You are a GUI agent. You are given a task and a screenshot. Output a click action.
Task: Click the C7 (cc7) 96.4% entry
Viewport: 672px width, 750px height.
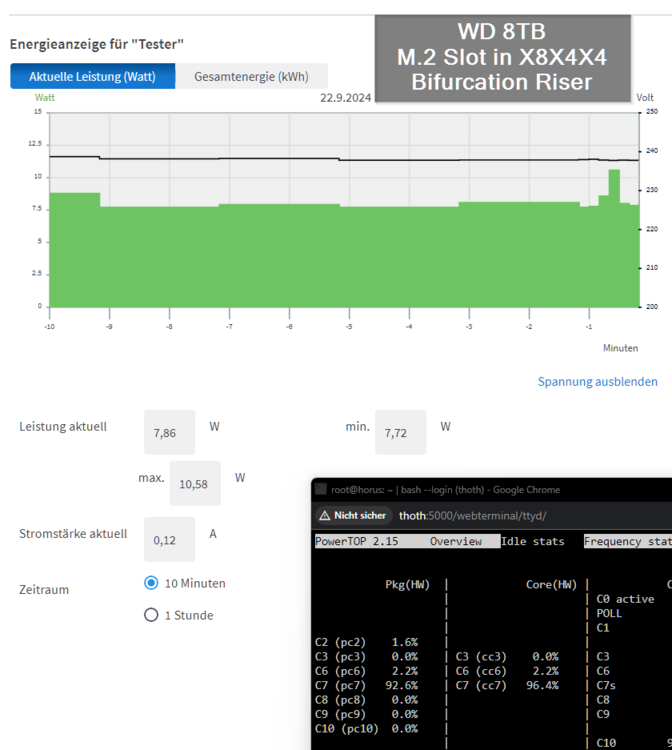pos(507,685)
